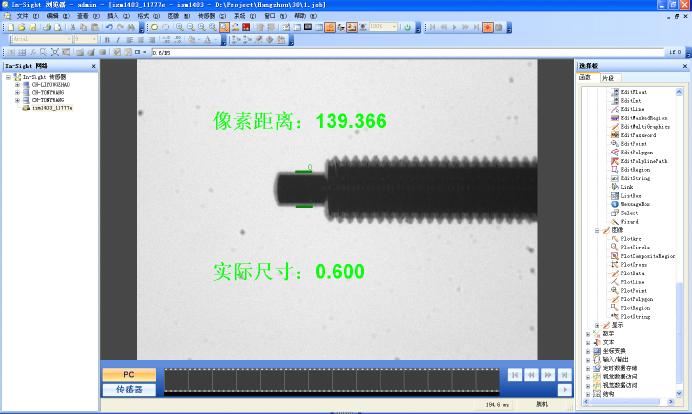Screen dimensions: 692x414
Task: Open the 插入 menu
Action: click(x=118, y=16)
